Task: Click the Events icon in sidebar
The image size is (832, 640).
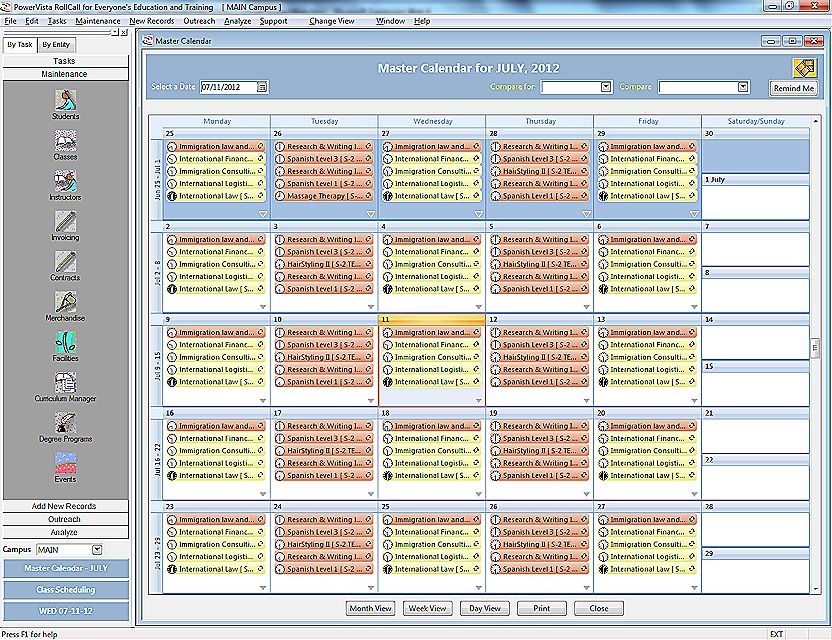Action: coord(65,463)
